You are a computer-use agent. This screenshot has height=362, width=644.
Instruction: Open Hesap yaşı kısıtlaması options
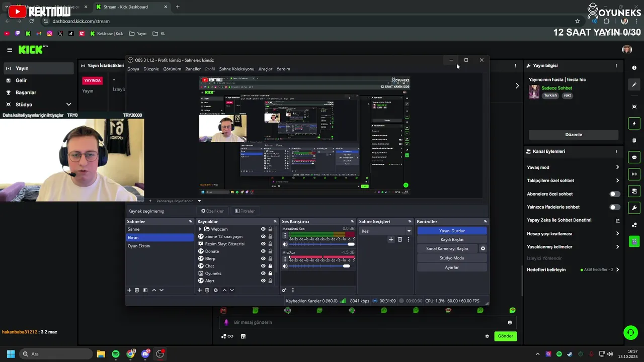click(573, 234)
